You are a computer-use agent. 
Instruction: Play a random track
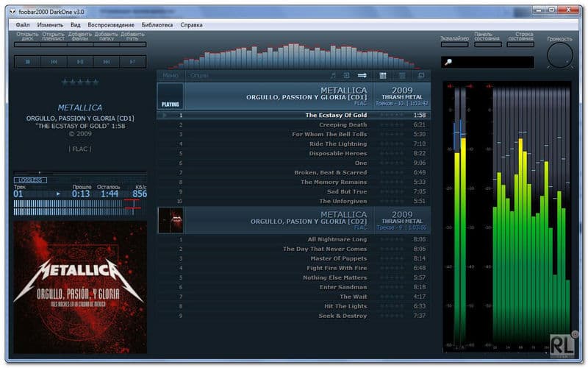coord(133,62)
